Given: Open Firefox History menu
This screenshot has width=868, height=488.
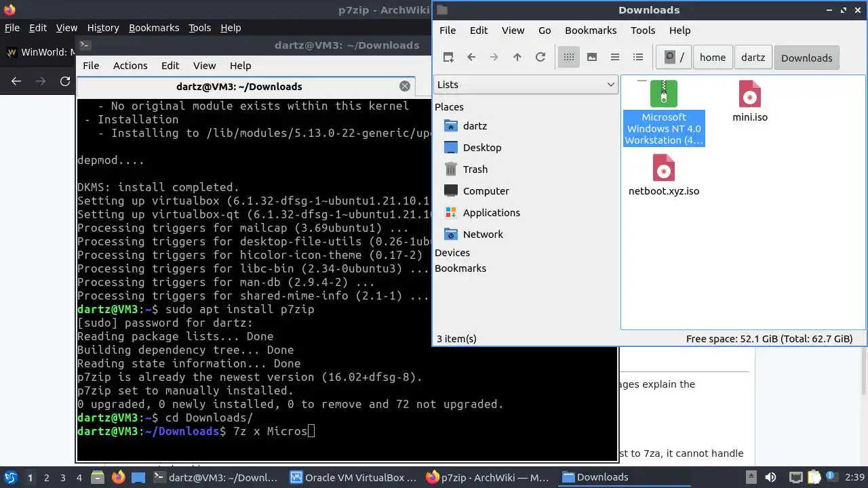Looking at the screenshot, I should point(103,28).
